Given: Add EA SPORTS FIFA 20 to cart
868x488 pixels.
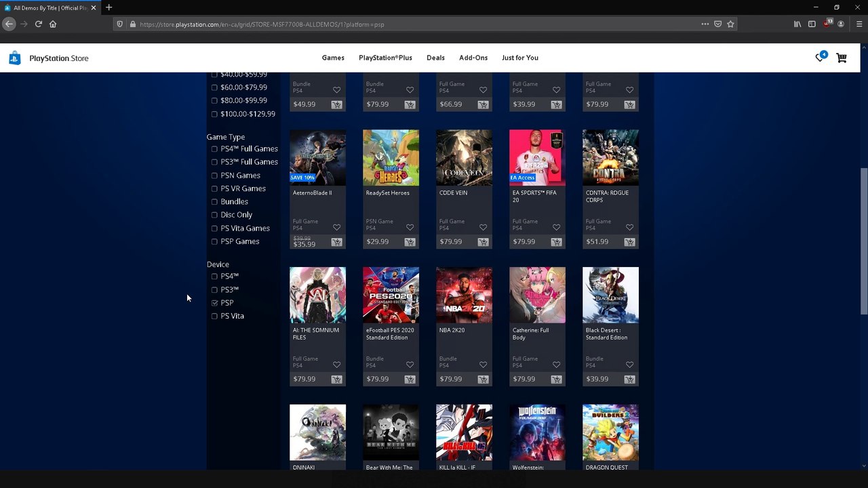Looking at the screenshot, I should click(556, 242).
